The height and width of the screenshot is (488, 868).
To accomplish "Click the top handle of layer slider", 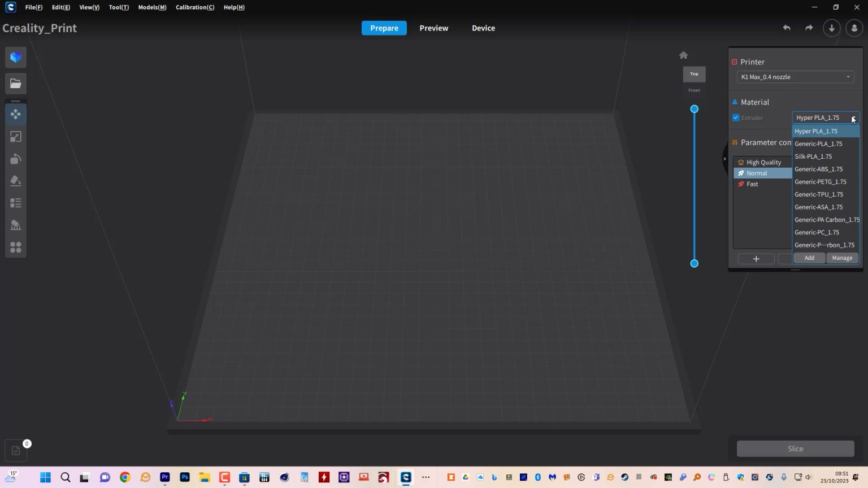I will tap(694, 109).
